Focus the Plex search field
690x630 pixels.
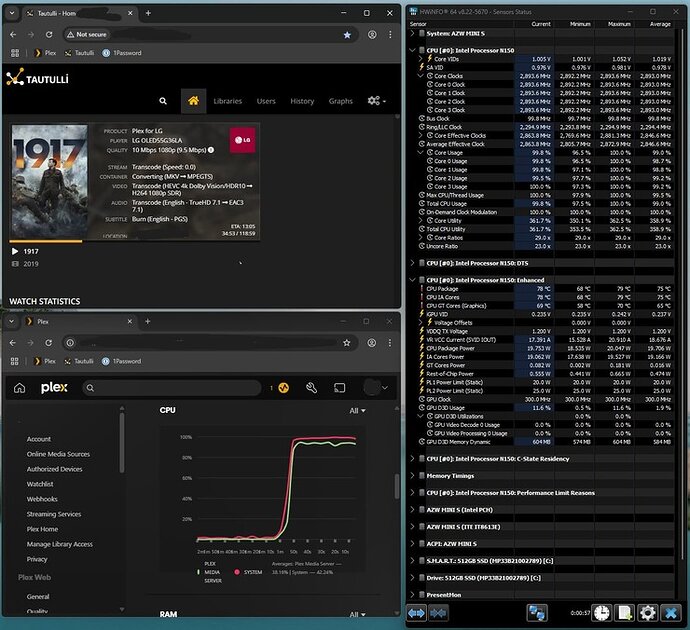(x=172, y=388)
